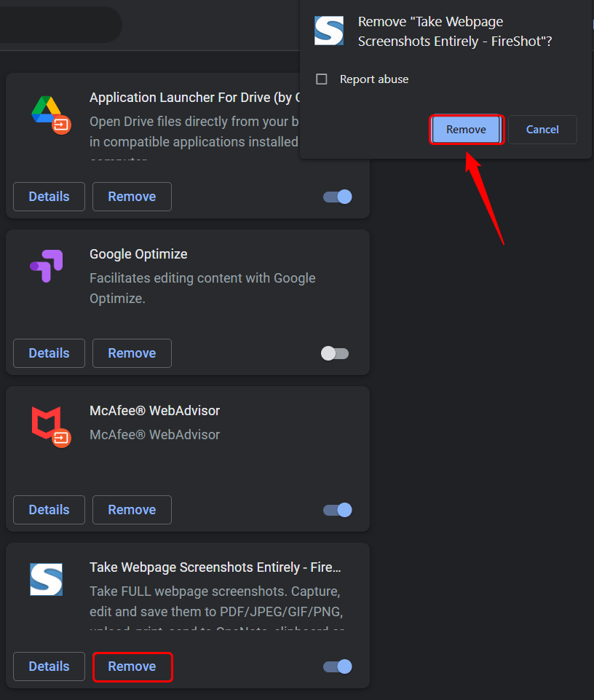
Task: Cancel the FireShot removal dialog
Action: coord(542,129)
